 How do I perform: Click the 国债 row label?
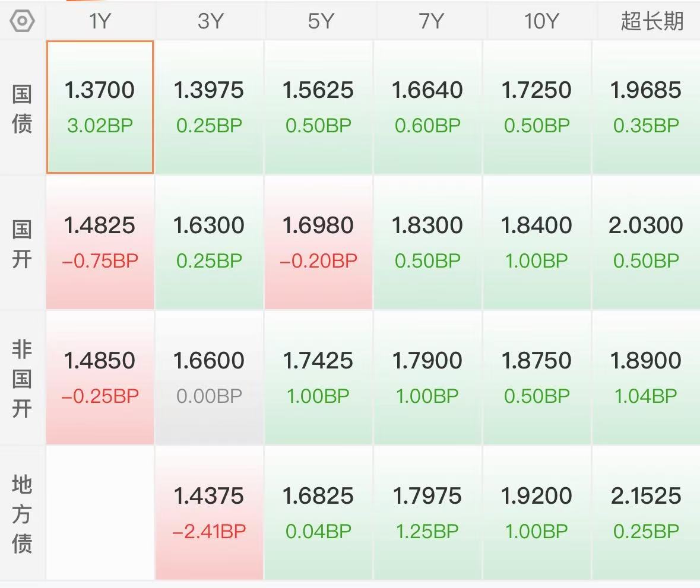(x=22, y=109)
